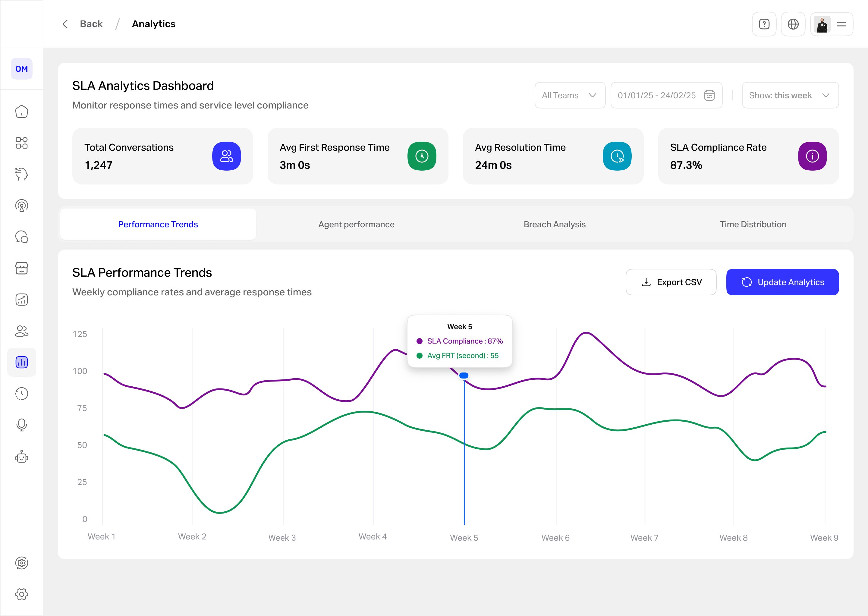Open the bot robot icon in the sidebar
Viewport: 868px width, 616px height.
tap(22, 457)
